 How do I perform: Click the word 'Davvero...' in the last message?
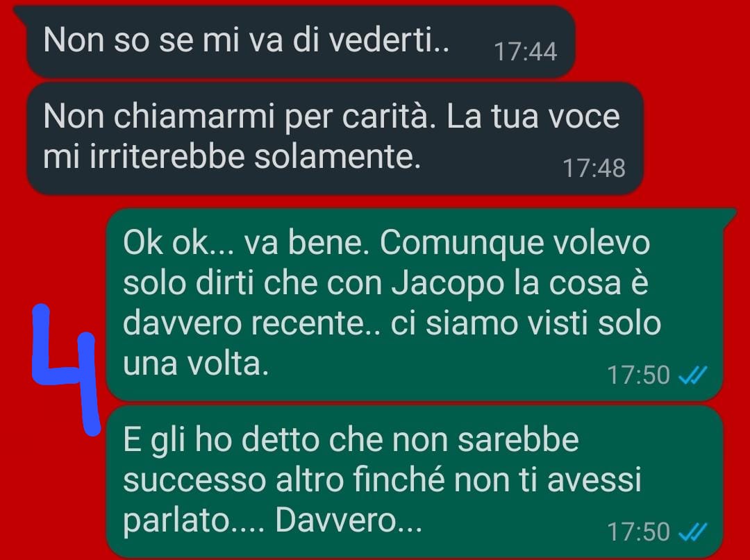[349, 520]
